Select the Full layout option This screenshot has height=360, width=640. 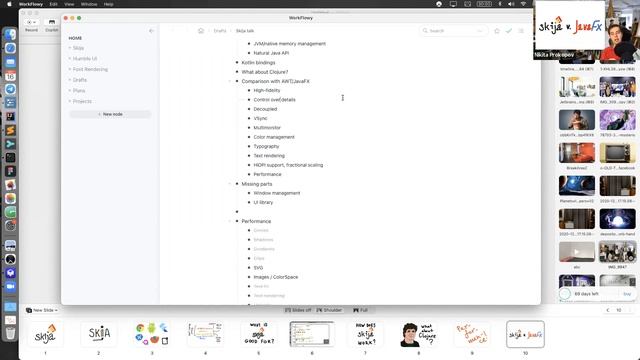tap(360, 310)
